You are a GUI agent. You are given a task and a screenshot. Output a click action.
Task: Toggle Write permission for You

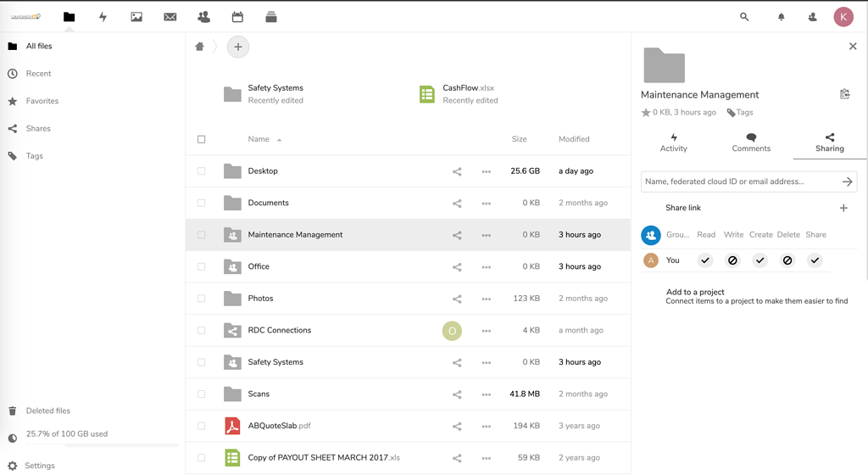(x=732, y=260)
